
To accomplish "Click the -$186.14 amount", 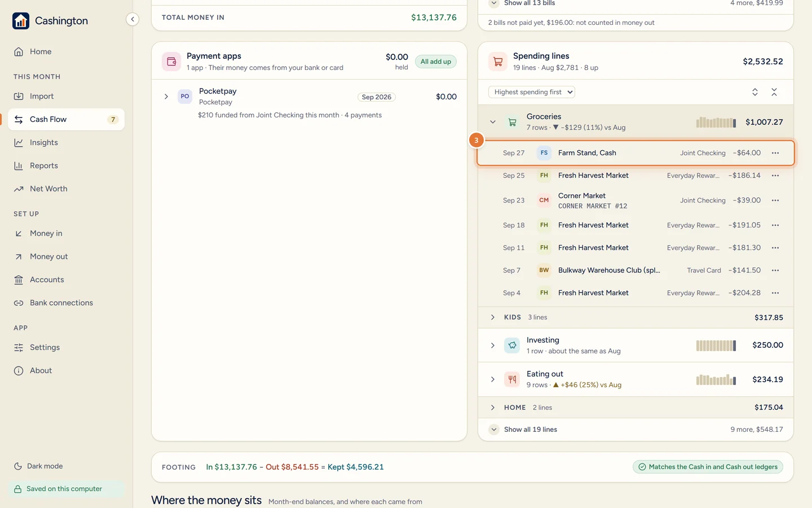I will (x=744, y=176).
